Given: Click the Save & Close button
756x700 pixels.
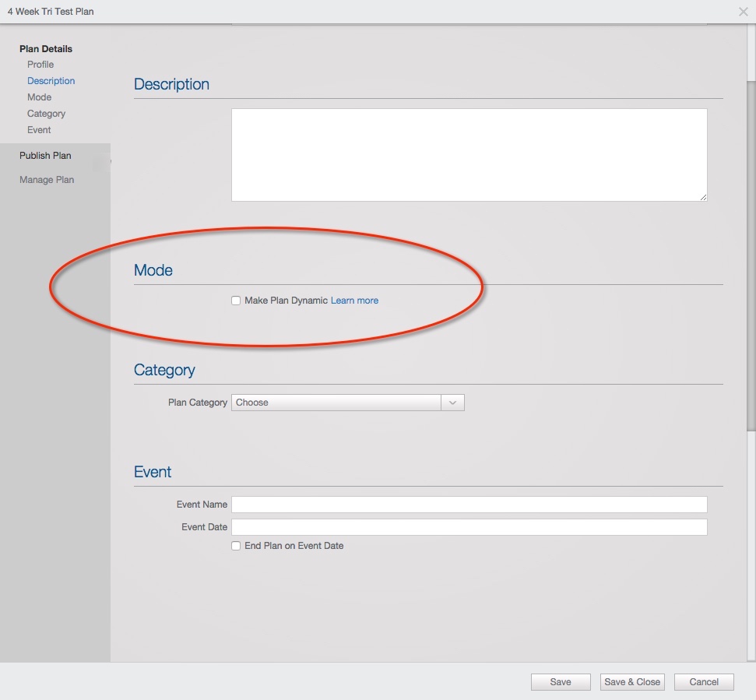Looking at the screenshot, I should click(632, 681).
